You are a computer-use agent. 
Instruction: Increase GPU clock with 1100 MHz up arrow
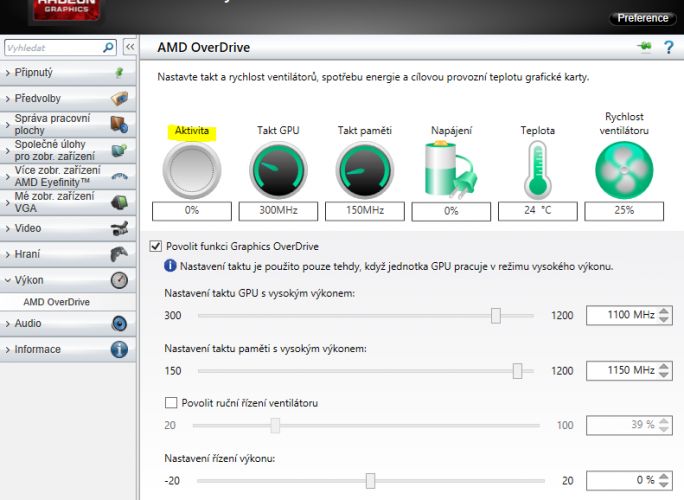663,312
